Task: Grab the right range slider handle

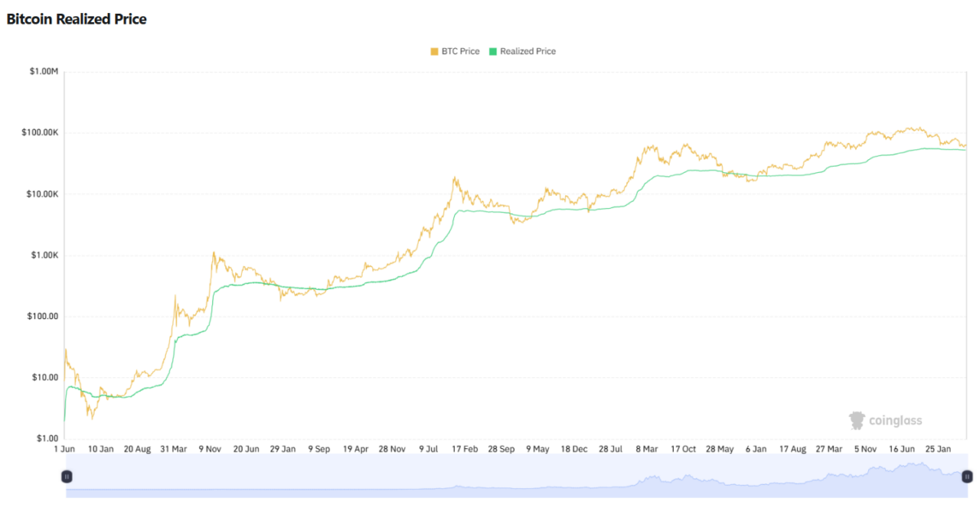Action: point(967,476)
